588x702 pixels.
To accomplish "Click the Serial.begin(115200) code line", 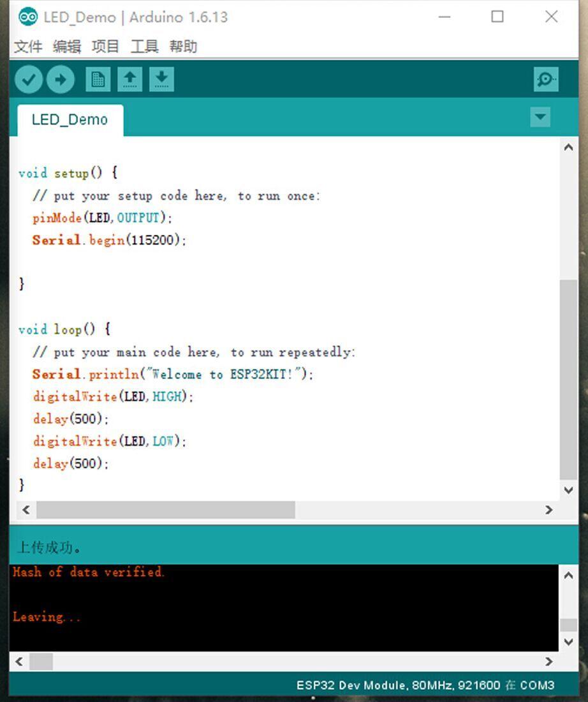I will [x=109, y=240].
